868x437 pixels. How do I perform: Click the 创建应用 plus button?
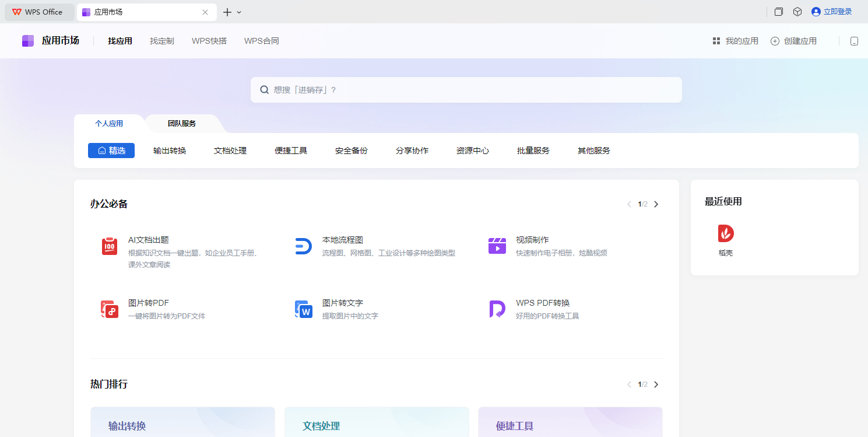coord(775,41)
